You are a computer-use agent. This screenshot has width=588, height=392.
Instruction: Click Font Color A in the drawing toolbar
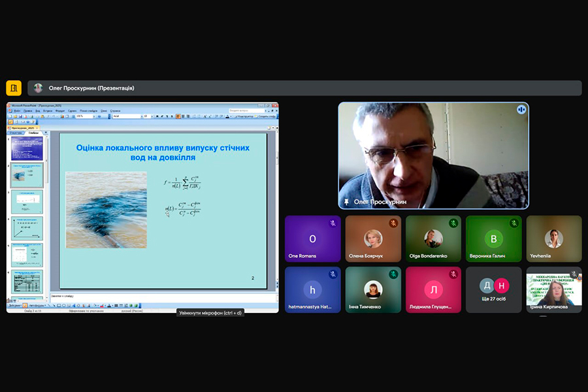pyautogui.click(x=109, y=305)
